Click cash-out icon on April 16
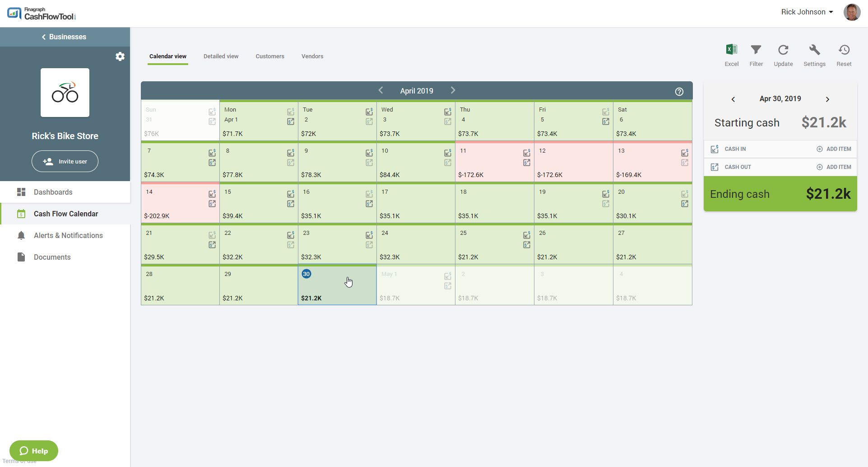This screenshot has width=868, height=467. point(369,204)
